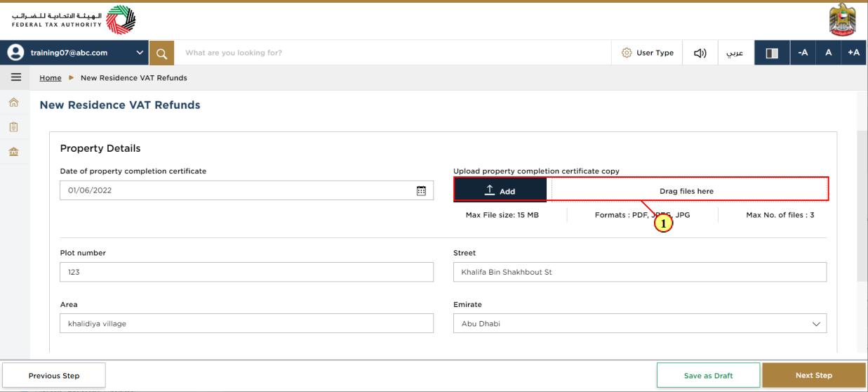Click the search magnifier icon
The height and width of the screenshot is (392, 868).
(161, 53)
